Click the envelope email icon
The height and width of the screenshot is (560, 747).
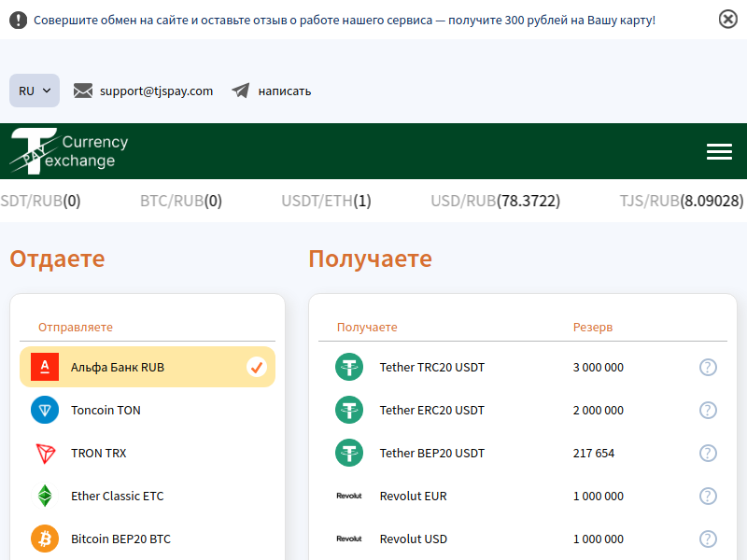tap(83, 91)
